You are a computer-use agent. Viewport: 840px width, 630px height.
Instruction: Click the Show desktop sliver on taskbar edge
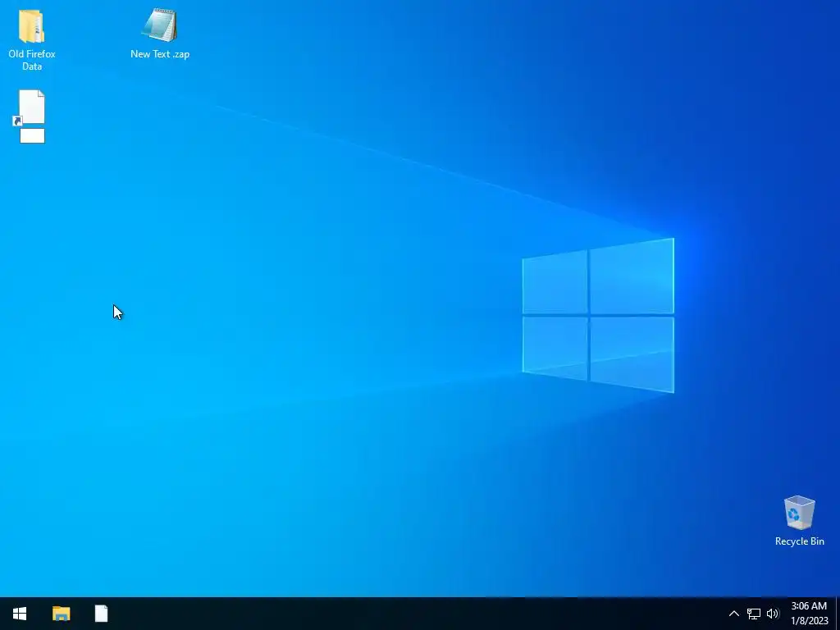[838, 614]
